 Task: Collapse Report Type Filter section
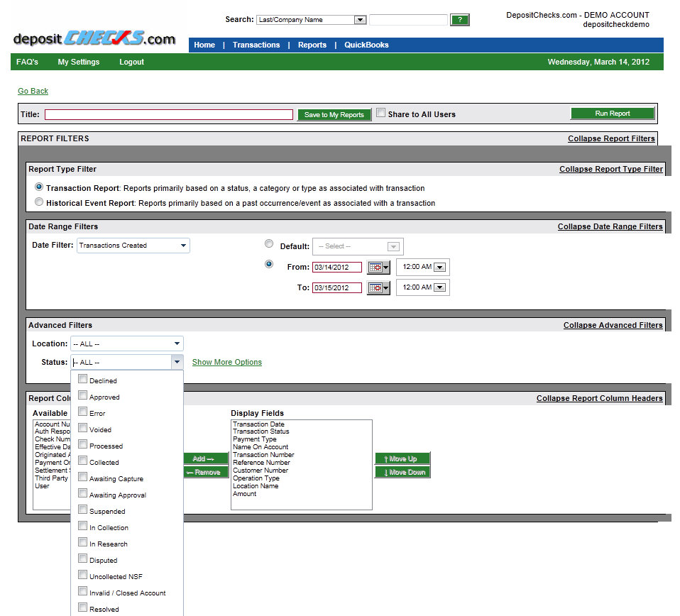tap(610, 169)
